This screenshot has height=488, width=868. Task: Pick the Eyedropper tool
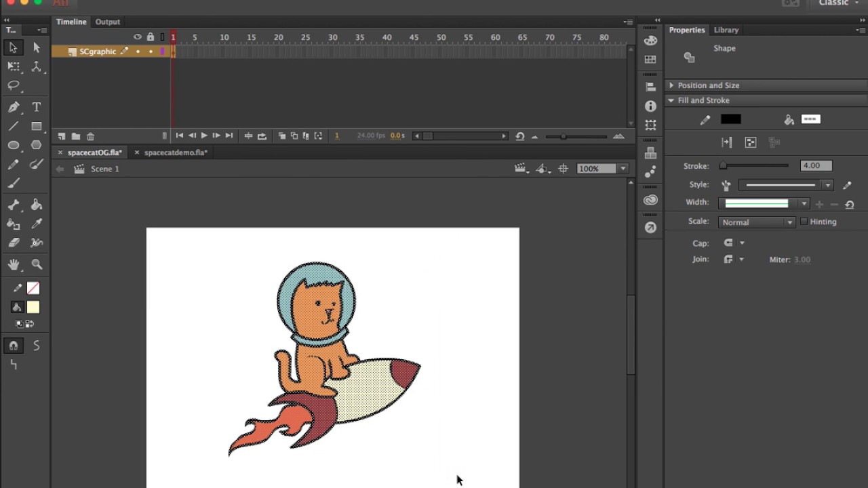pyautogui.click(x=37, y=224)
